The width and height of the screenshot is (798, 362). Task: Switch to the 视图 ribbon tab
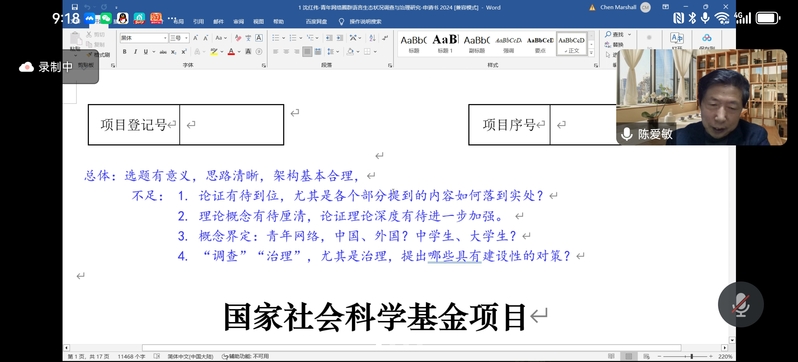click(259, 21)
